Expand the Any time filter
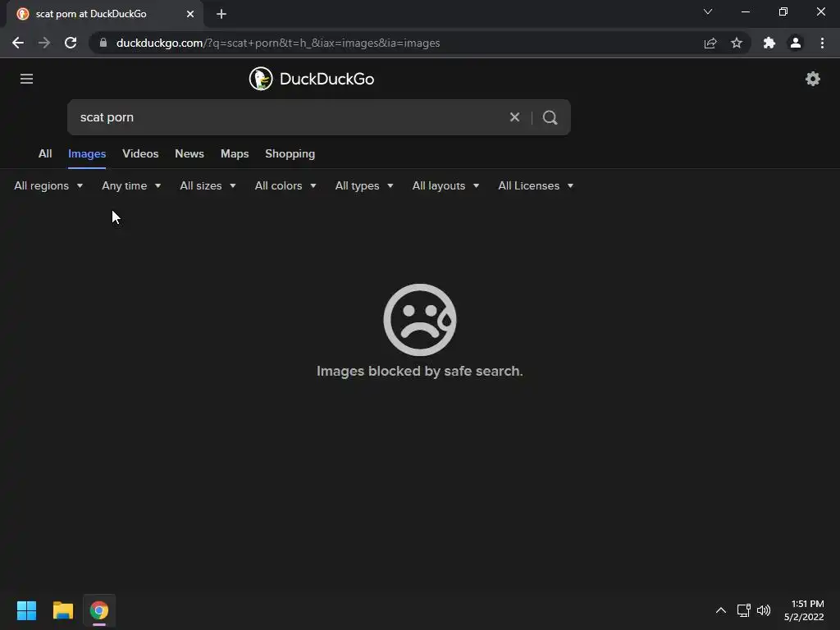The image size is (840, 630). pyautogui.click(x=131, y=186)
